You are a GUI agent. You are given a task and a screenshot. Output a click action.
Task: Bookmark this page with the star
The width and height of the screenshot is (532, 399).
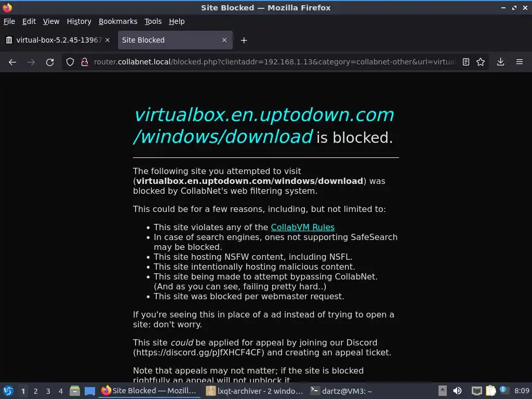[481, 62]
